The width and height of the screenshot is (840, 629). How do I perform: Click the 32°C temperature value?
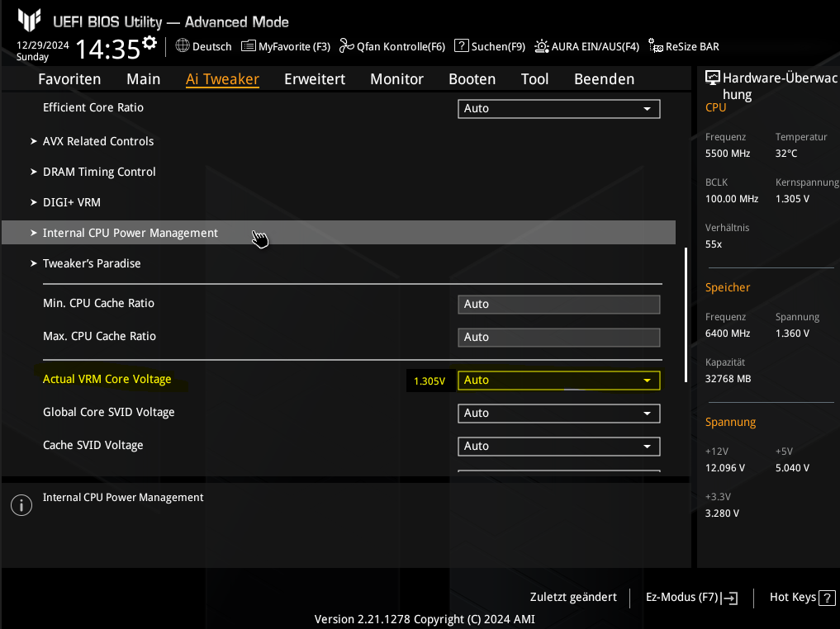[786, 154]
